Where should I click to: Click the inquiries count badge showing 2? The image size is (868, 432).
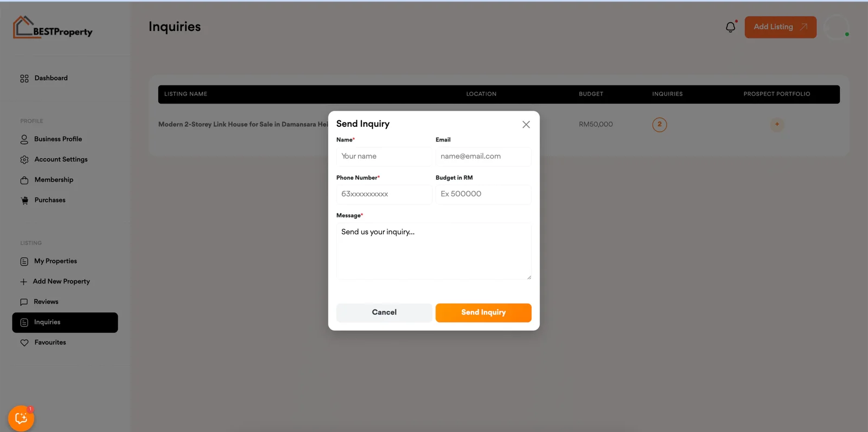point(659,125)
